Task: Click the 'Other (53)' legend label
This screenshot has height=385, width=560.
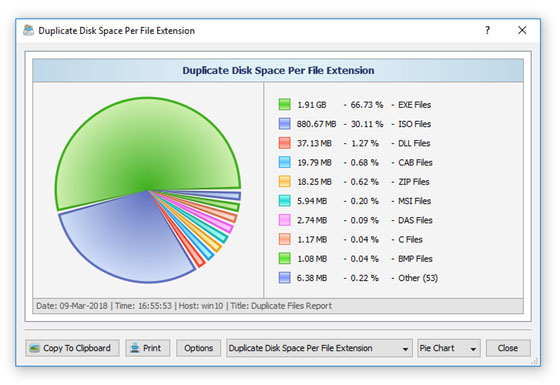Action: 418,278
